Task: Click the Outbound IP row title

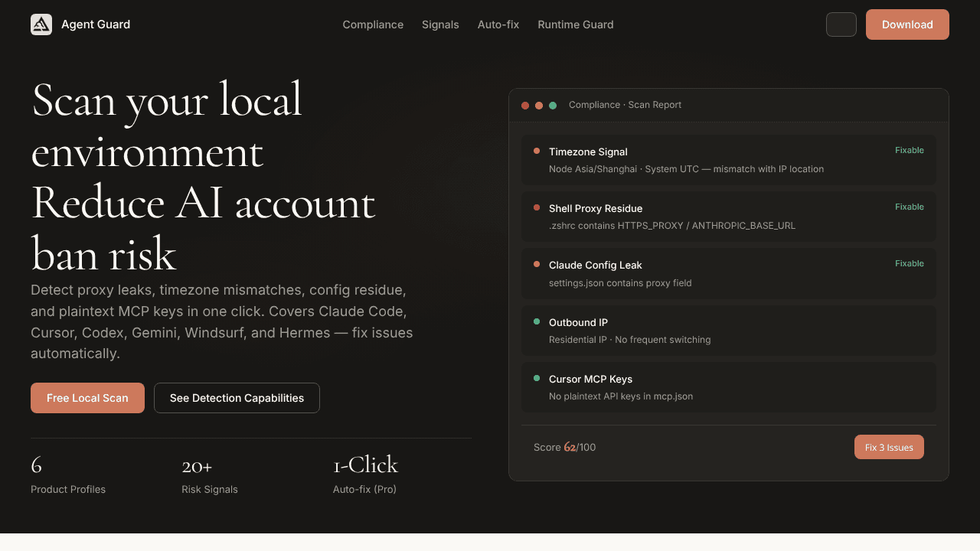Action: tap(578, 322)
